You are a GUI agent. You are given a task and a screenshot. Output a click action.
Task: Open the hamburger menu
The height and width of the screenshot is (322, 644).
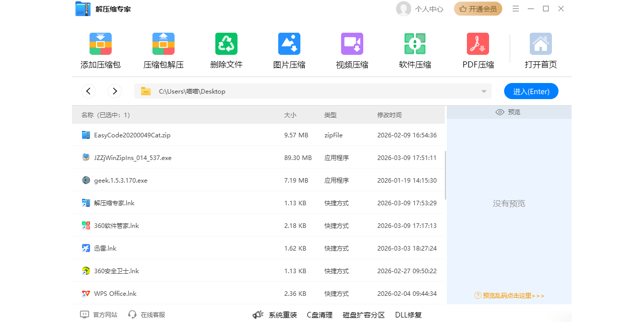515,9
